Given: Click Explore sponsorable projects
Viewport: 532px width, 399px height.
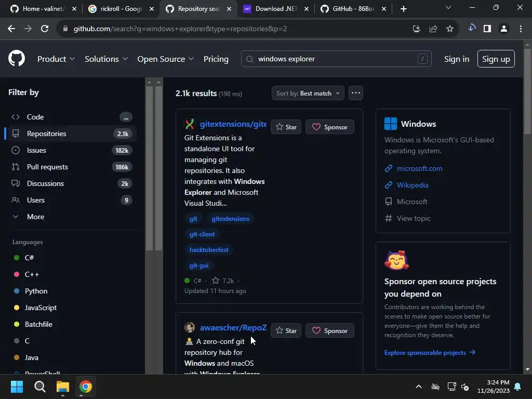Looking at the screenshot, I should 430,353.
